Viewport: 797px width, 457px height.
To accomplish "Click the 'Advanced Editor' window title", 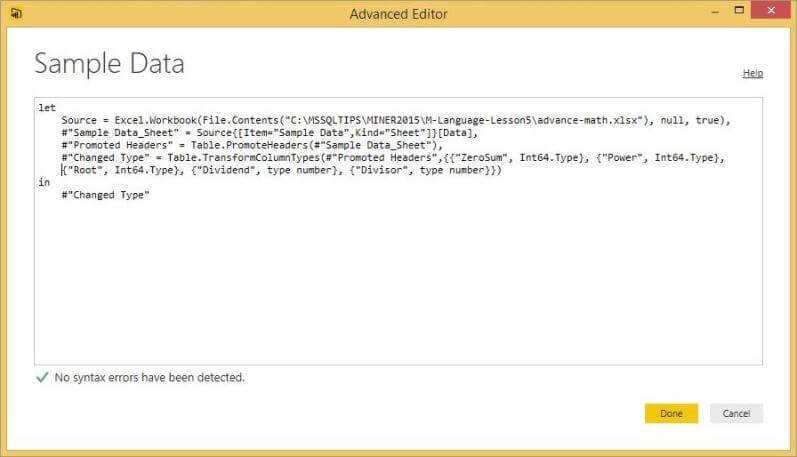I will point(398,14).
